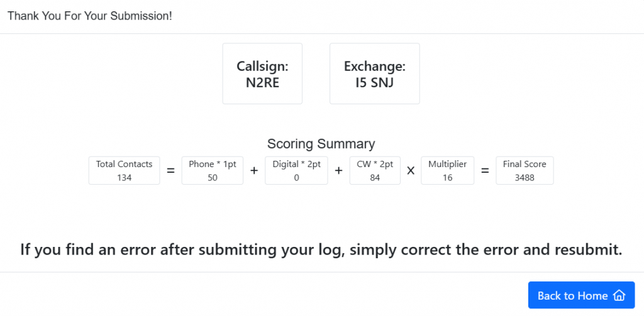Click the equals sign before Final Score
Viewport: 644px width, 316px height.
coord(485,170)
